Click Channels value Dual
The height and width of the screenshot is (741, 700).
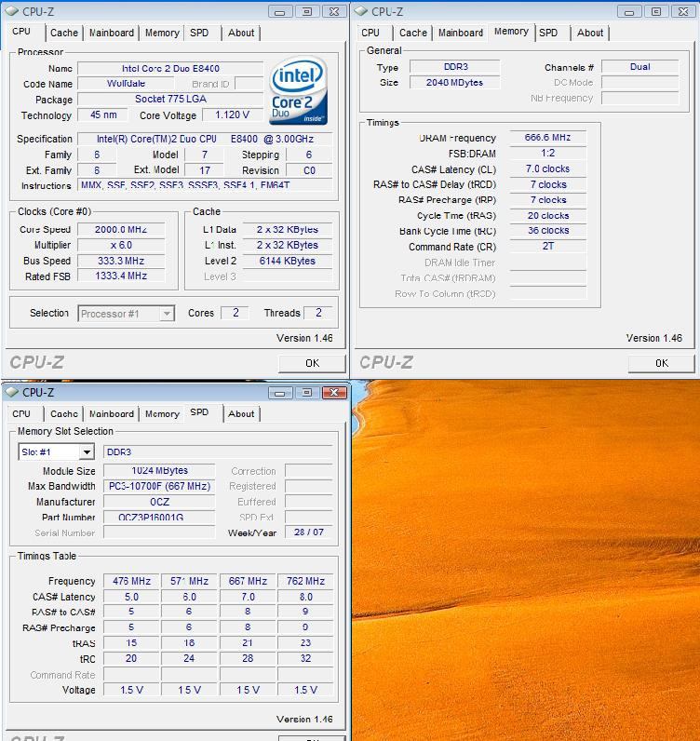(640, 67)
